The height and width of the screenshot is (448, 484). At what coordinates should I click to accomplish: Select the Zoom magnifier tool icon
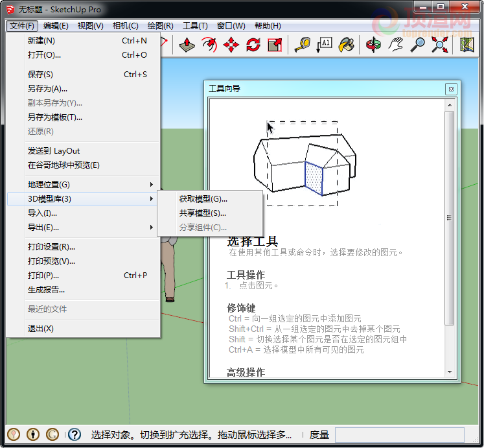pos(418,45)
